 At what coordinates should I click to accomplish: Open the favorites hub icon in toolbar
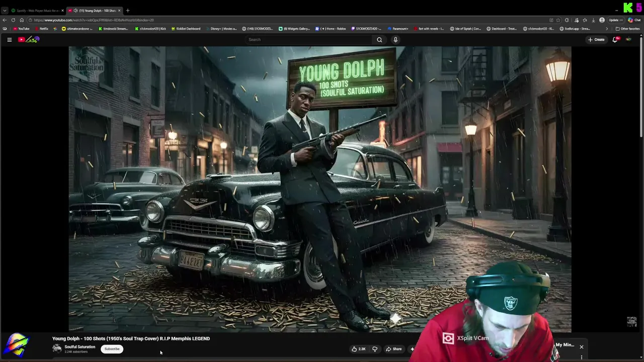(x=585, y=20)
